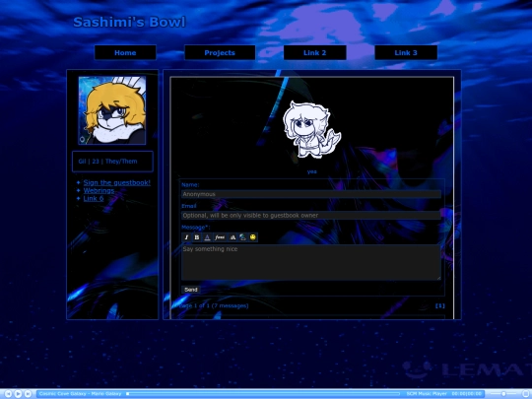532x399 pixels.
Task: Click into the Message text area
Action: [x=311, y=263]
